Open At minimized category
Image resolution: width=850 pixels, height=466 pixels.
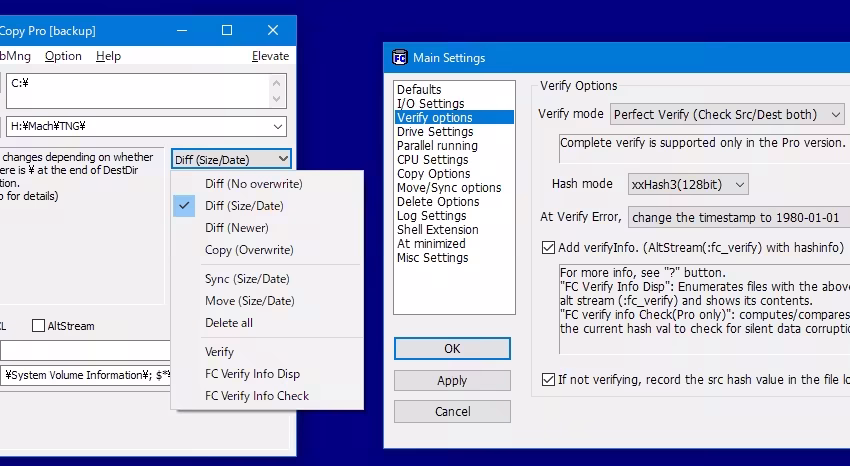(x=454, y=244)
